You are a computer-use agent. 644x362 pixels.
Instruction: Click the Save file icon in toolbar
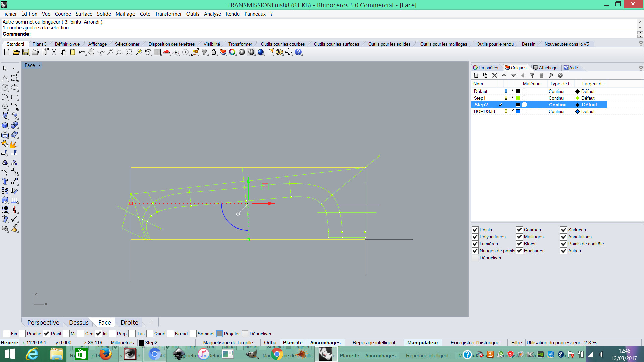click(x=25, y=52)
